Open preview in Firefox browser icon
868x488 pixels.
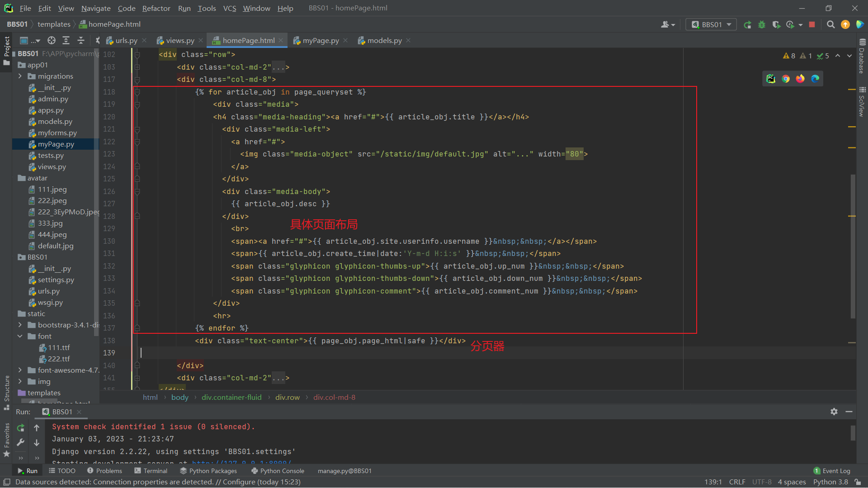800,79
